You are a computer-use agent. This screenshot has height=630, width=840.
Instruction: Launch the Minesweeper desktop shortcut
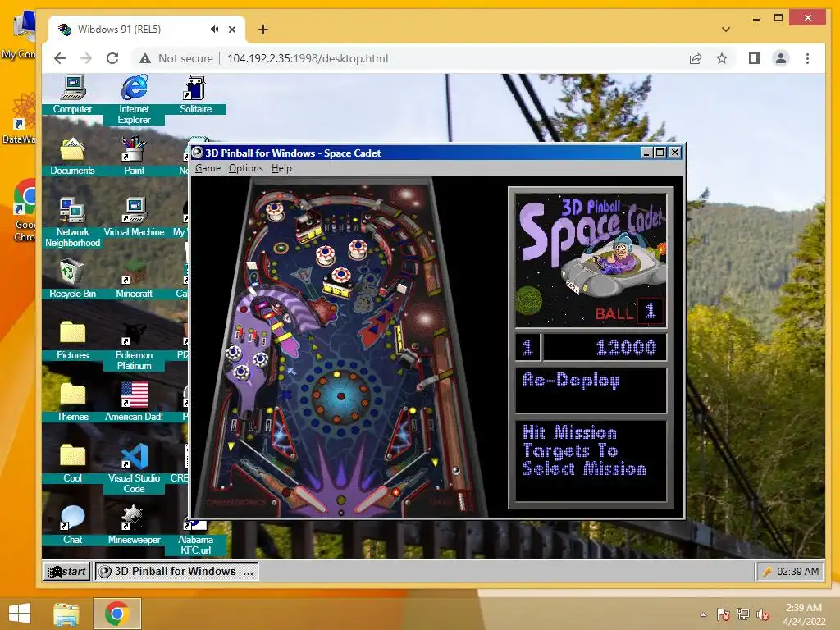(134, 525)
